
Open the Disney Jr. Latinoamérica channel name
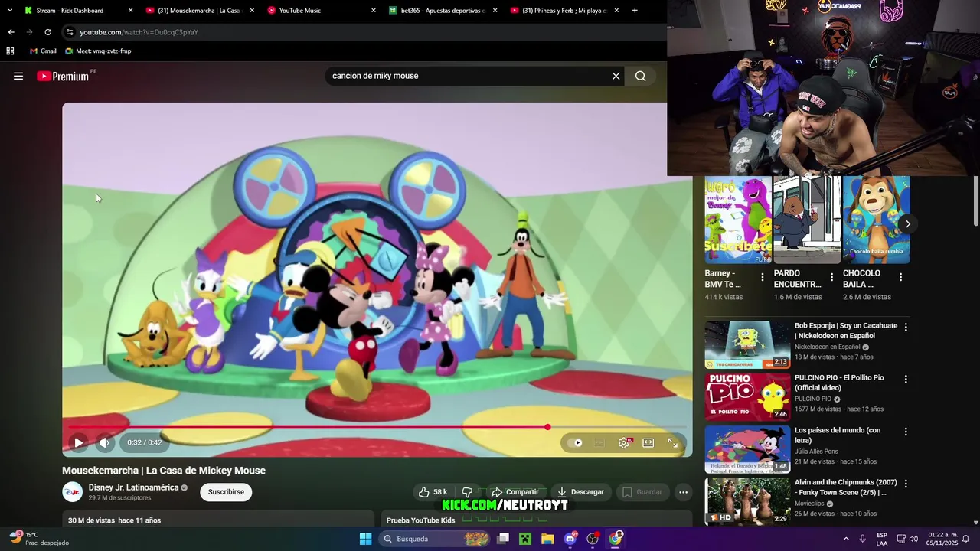[x=133, y=487]
